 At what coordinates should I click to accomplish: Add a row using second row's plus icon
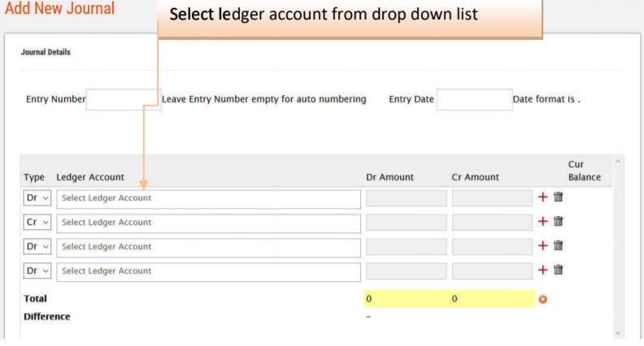pyautogui.click(x=543, y=222)
